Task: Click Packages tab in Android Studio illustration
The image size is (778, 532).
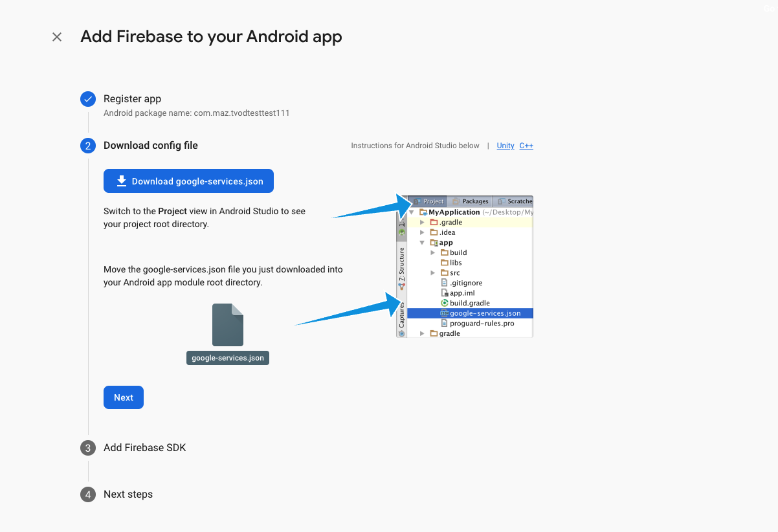Action: click(x=470, y=201)
